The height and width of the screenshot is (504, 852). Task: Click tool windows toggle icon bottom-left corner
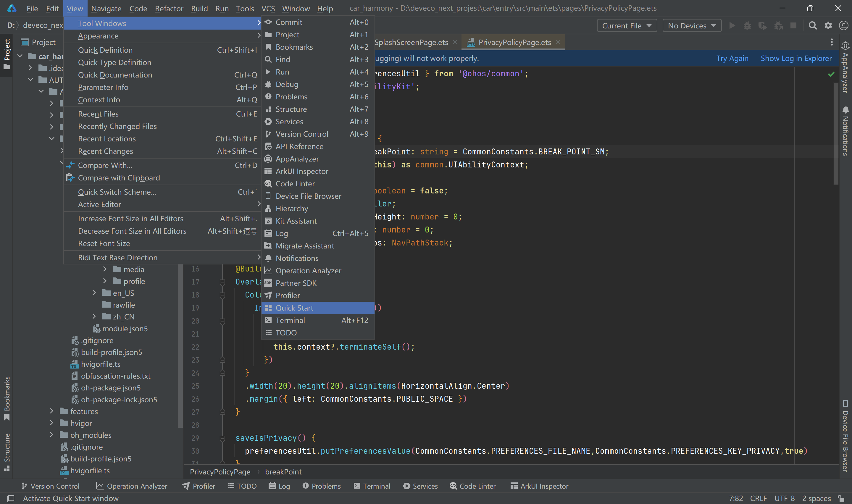(11, 498)
